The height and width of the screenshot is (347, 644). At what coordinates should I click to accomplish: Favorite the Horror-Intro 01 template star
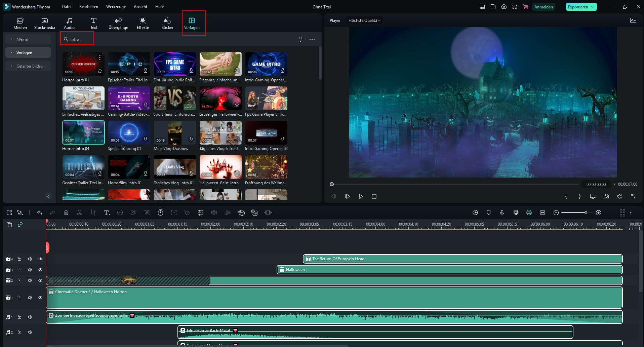tap(100, 71)
